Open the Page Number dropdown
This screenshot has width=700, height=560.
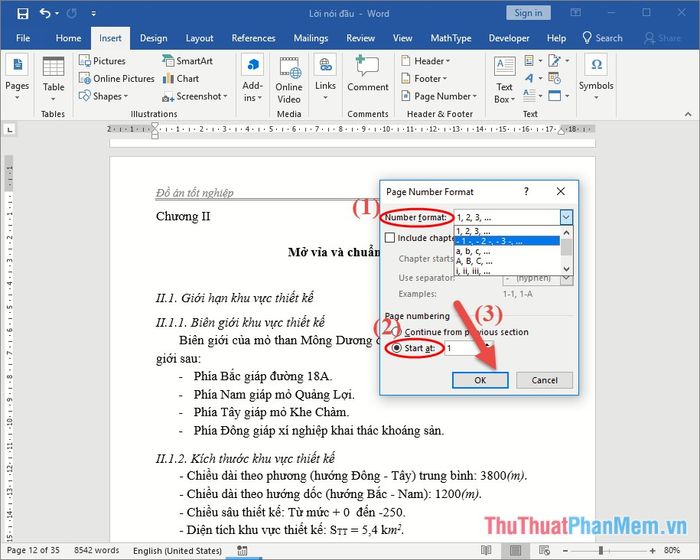444,96
